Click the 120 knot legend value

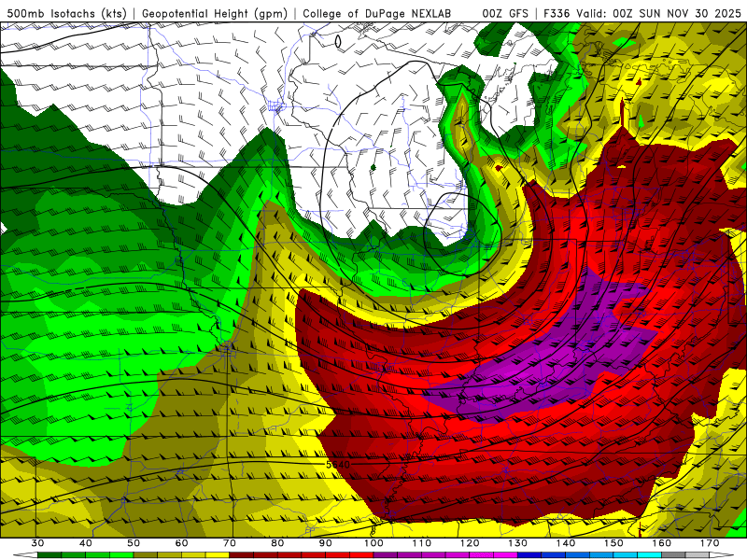(470, 543)
